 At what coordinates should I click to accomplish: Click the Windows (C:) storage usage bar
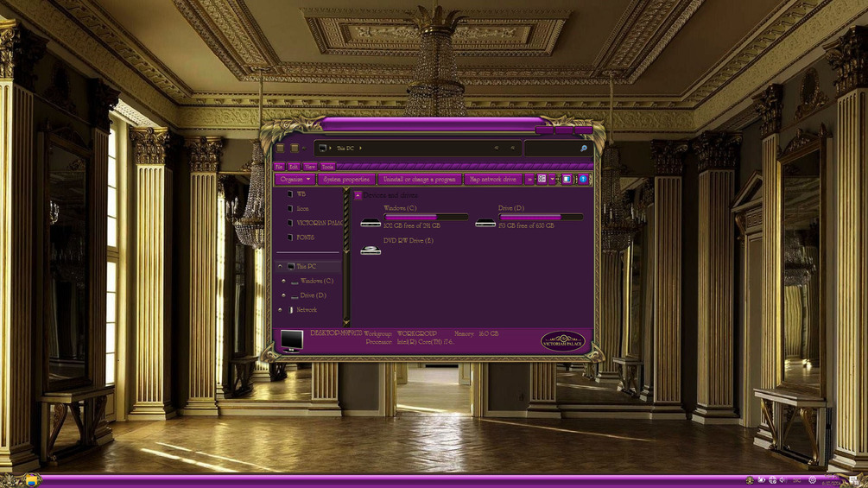(427, 217)
